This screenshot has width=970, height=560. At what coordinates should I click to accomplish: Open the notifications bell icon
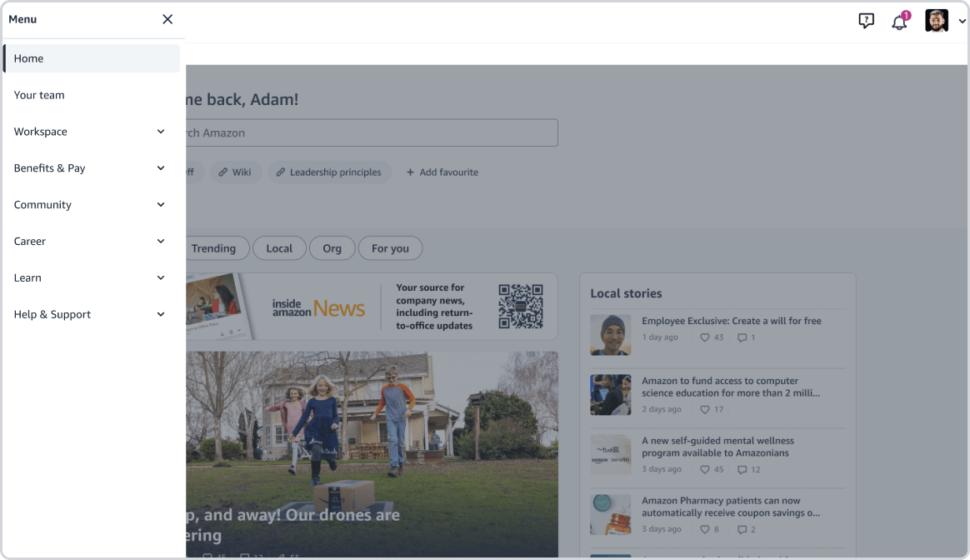(x=899, y=22)
